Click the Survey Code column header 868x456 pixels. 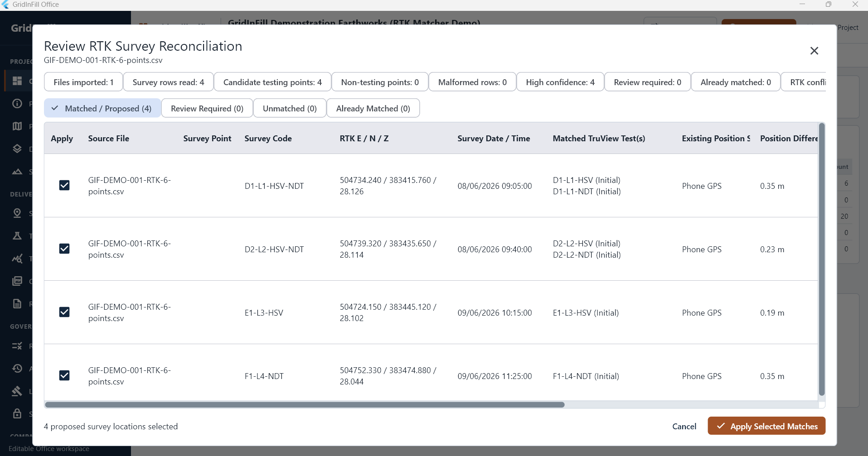[268, 139]
